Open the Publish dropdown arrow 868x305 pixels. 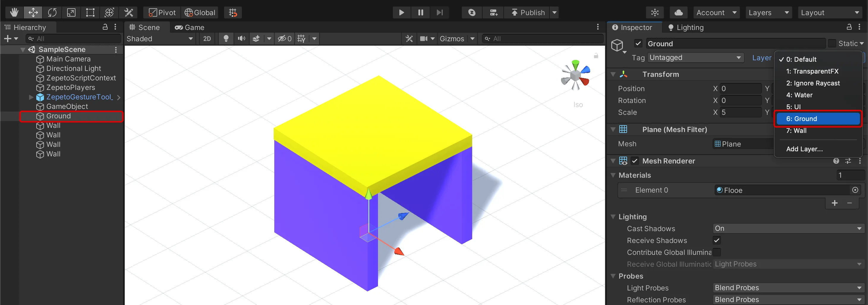pos(554,12)
